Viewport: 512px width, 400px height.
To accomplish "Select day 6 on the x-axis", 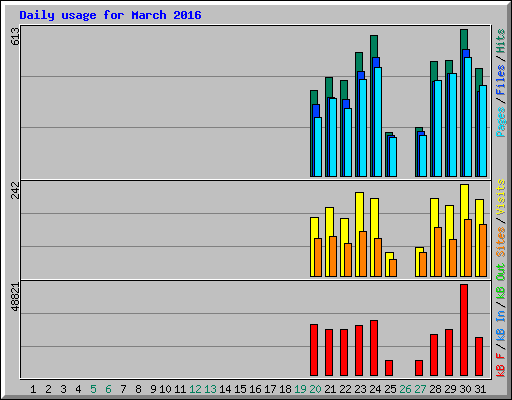I will (x=108, y=389).
